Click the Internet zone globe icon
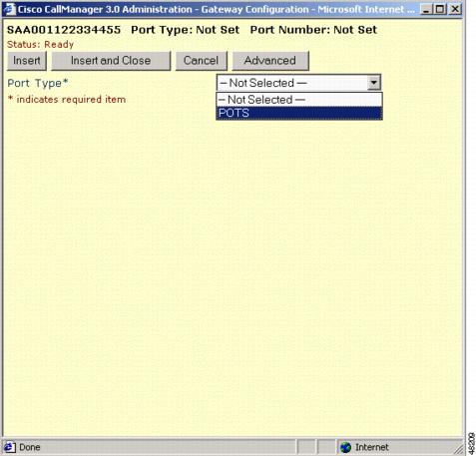 [345, 447]
